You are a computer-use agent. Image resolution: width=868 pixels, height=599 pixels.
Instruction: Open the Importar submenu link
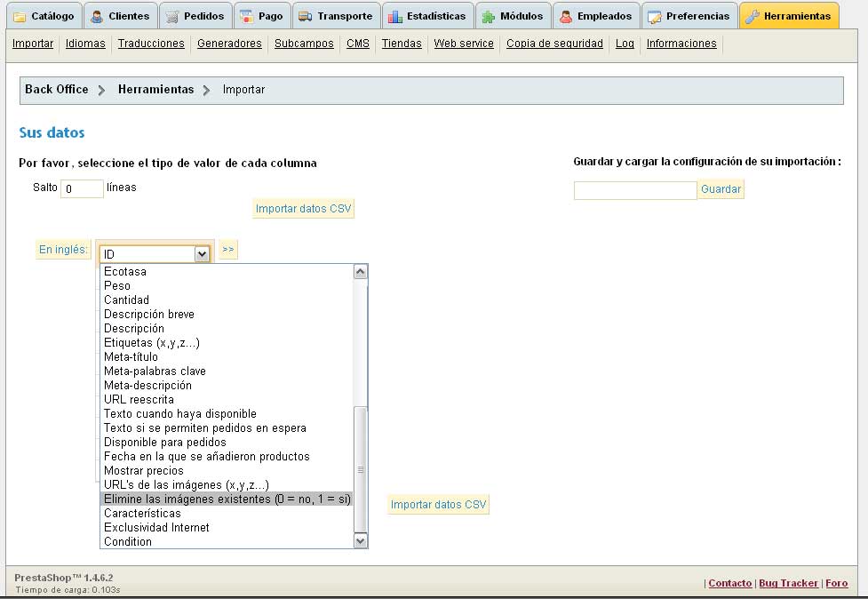click(33, 44)
